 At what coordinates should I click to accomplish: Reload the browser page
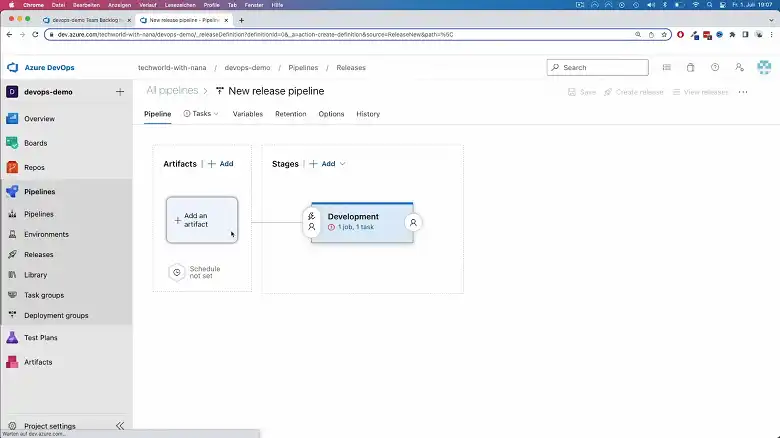click(35, 34)
